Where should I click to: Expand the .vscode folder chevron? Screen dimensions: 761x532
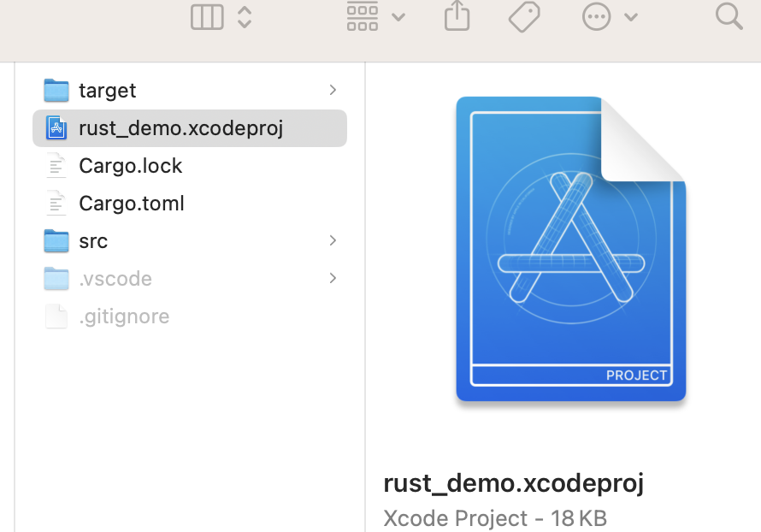333,278
